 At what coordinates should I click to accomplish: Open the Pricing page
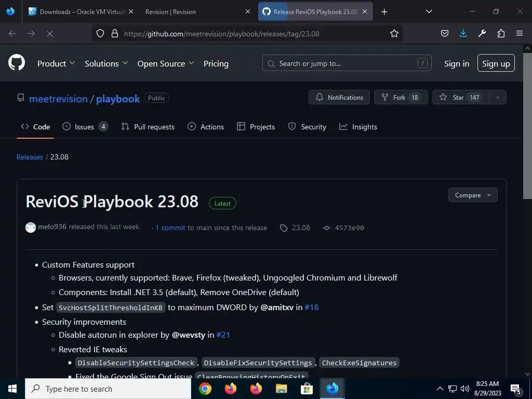click(x=216, y=63)
